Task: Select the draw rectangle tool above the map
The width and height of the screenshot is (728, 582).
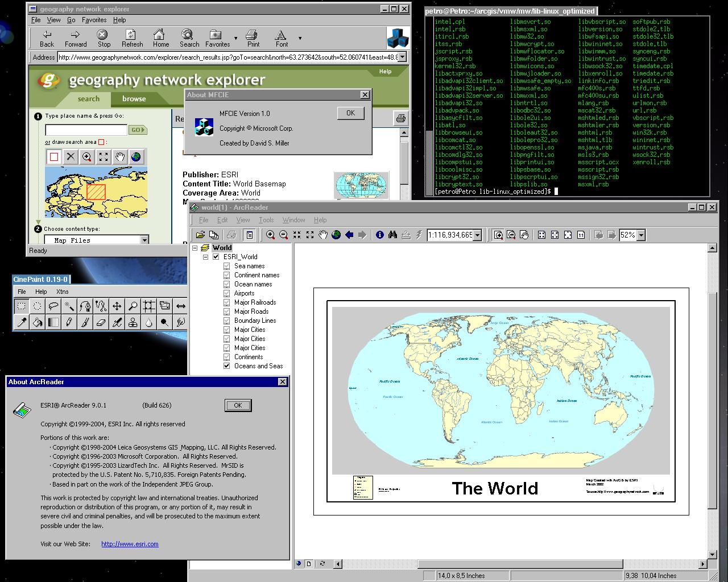Action: click(54, 157)
